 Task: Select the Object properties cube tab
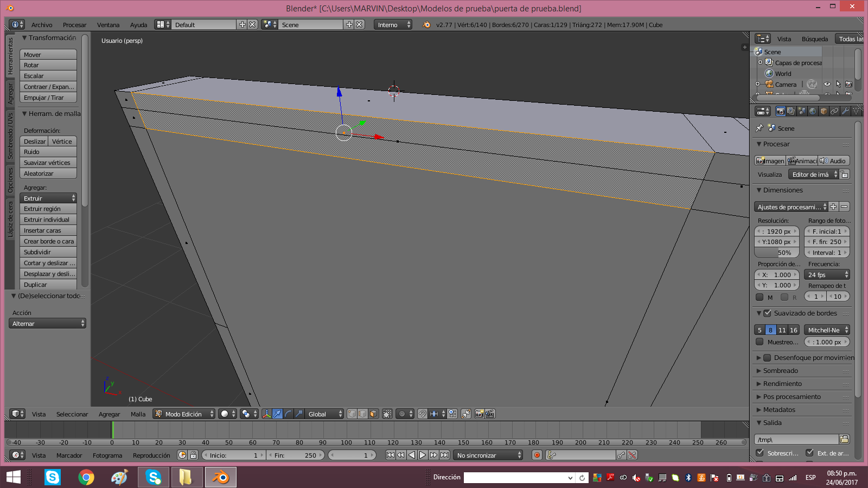coord(824,111)
